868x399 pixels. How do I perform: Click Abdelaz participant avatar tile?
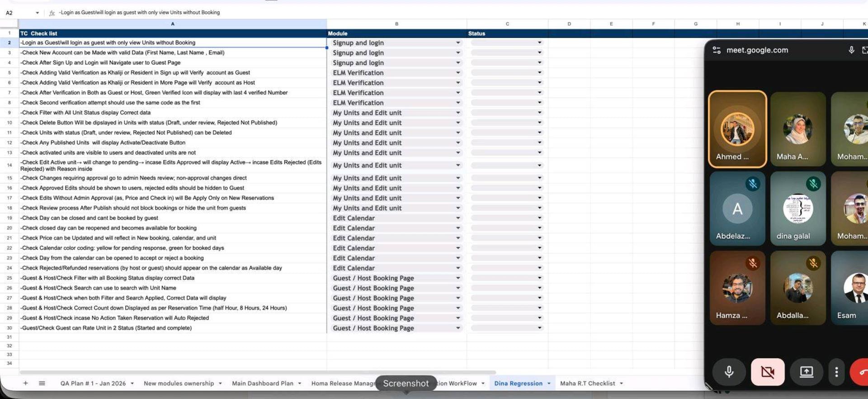click(737, 209)
